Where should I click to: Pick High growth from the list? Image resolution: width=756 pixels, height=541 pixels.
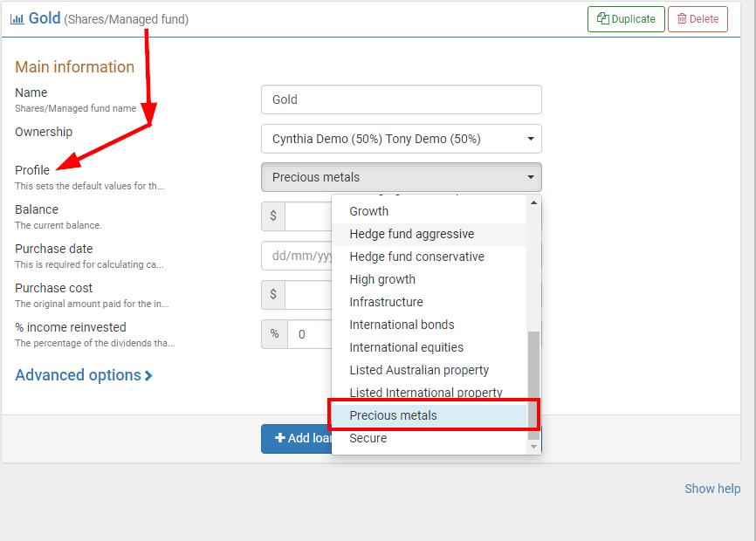coord(382,279)
